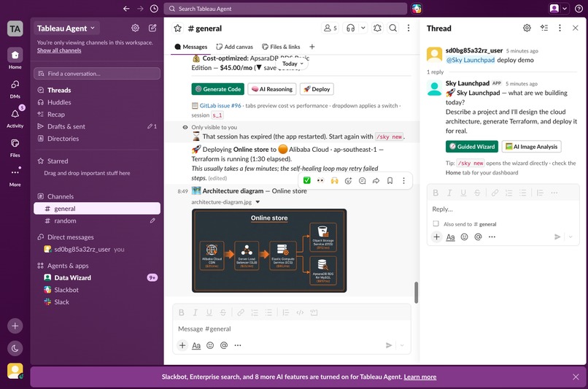The width and height of the screenshot is (588, 389).
Task: Open the Files & links tab
Action: [x=282, y=47]
